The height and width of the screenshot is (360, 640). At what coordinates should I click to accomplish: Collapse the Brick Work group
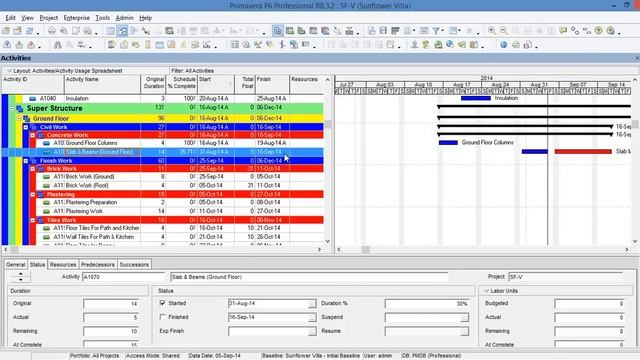pos(33,169)
